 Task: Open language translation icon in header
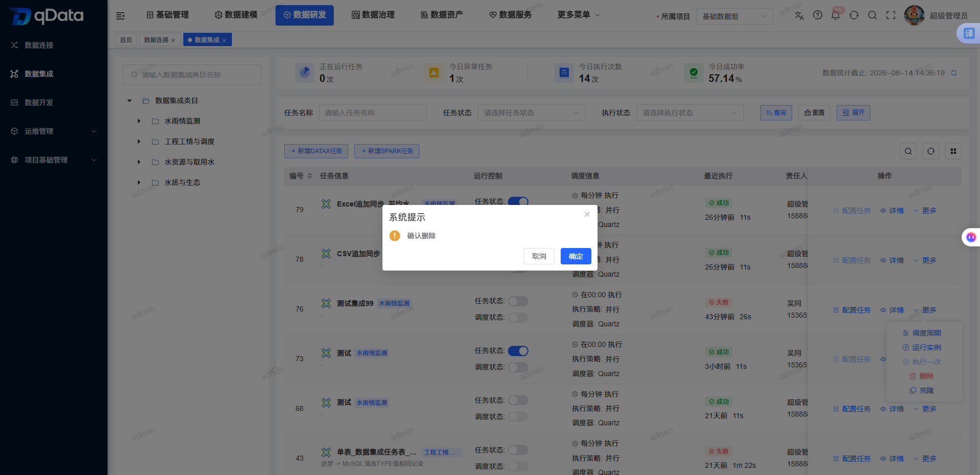point(799,15)
